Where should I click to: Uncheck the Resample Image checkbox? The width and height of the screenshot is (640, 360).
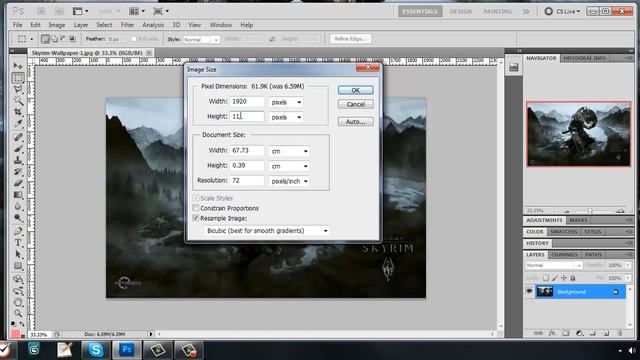pos(196,218)
